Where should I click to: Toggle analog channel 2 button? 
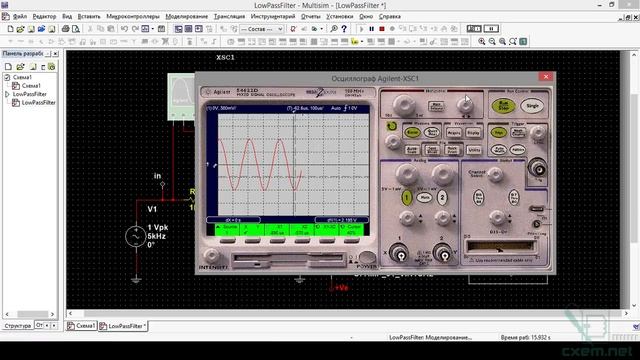(x=442, y=198)
